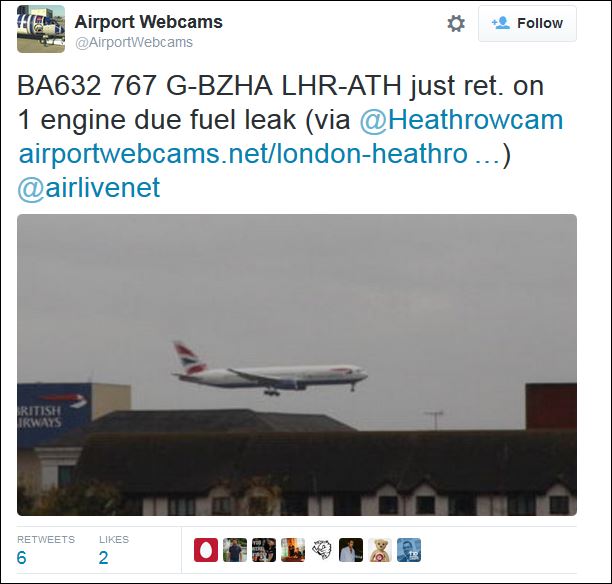Open the Airport Webcams account name

pos(148,22)
